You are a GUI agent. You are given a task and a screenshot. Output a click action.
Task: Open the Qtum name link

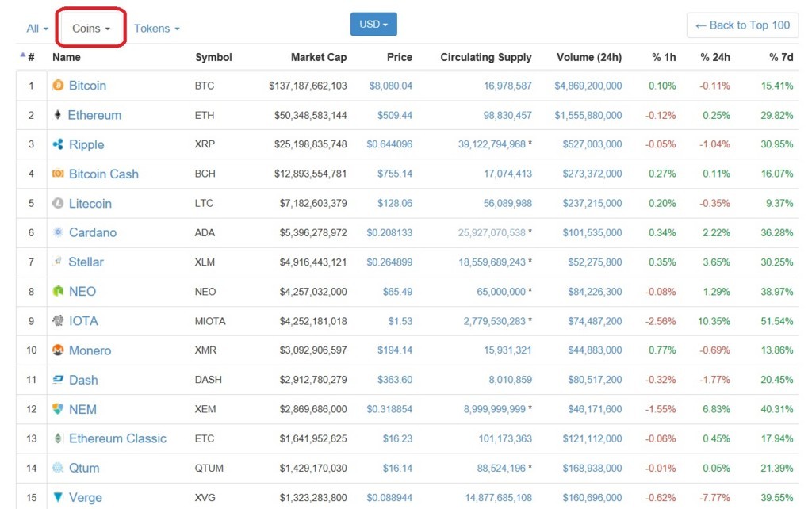(x=84, y=468)
